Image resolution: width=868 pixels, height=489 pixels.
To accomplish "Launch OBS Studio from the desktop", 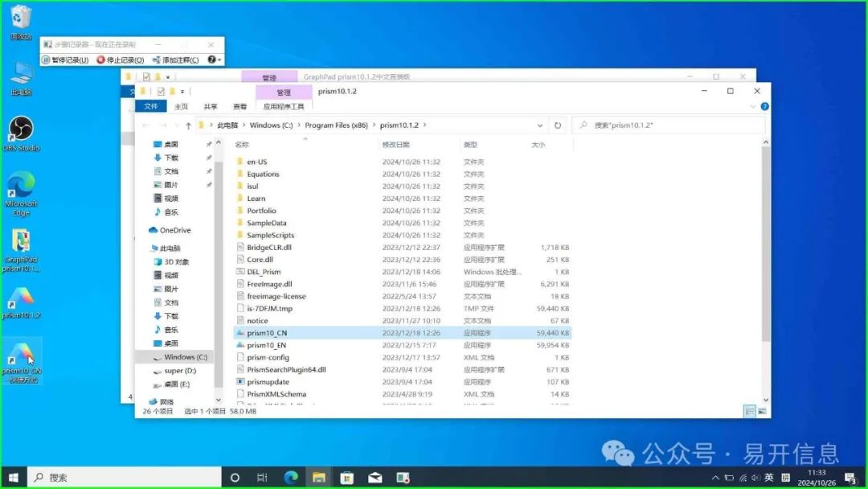I will [21, 134].
